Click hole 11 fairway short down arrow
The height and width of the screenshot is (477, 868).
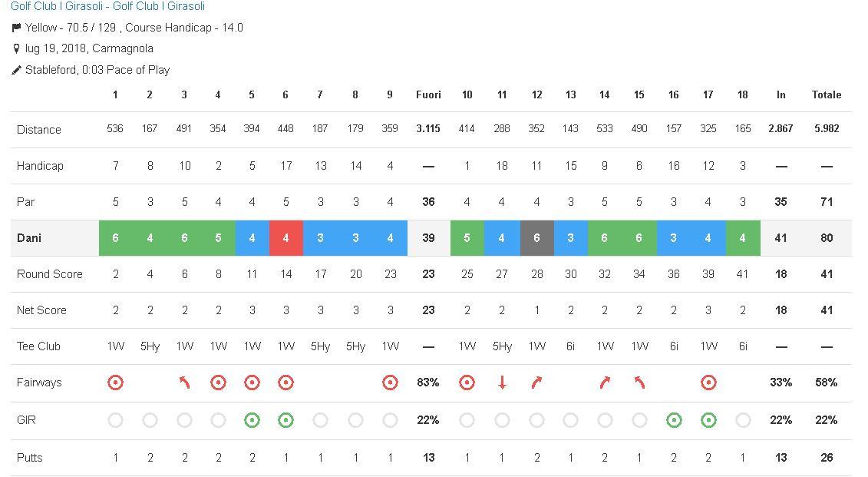tap(502, 383)
